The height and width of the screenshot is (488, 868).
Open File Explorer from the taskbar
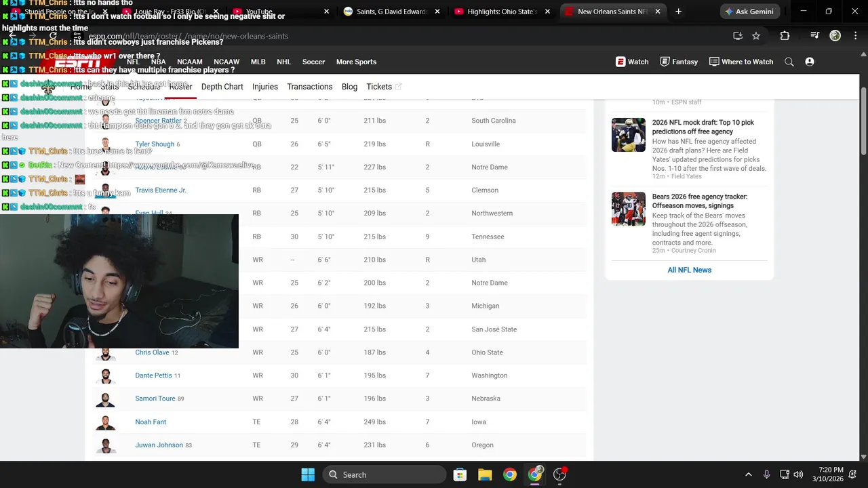(x=485, y=474)
